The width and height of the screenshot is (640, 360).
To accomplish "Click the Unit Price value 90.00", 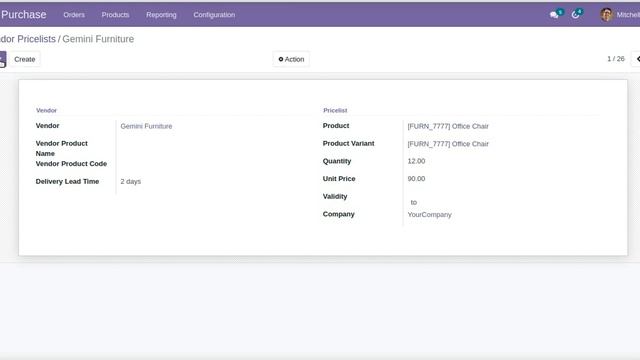I will click(416, 179).
